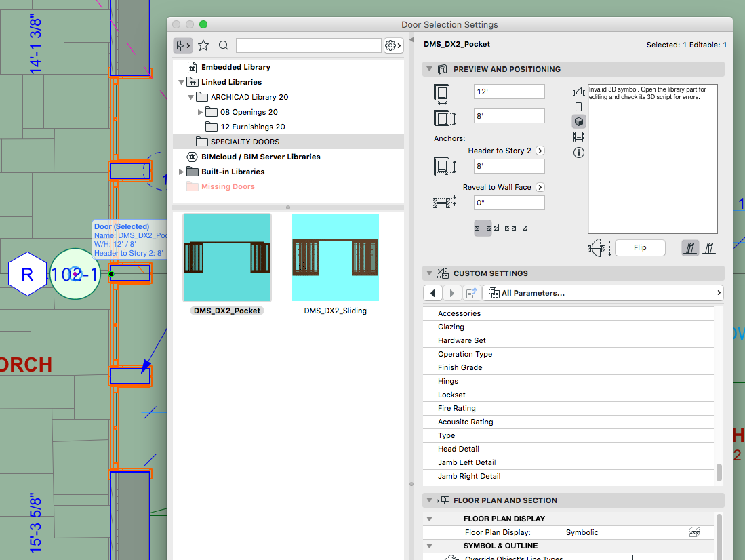Select the door elevation preview icon
Image resolution: width=745 pixels, height=560 pixels.
(578, 106)
